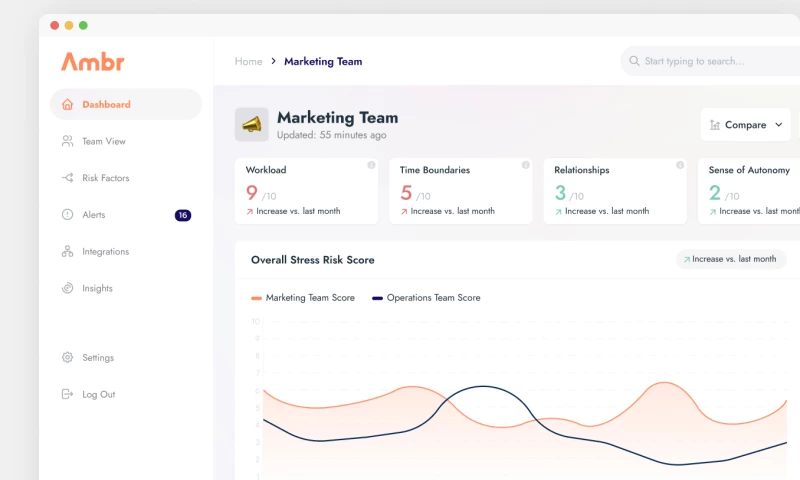Screen dimensions: 800x480
Task: Click the Integrations icon in sidebar
Action: click(x=67, y=252)
